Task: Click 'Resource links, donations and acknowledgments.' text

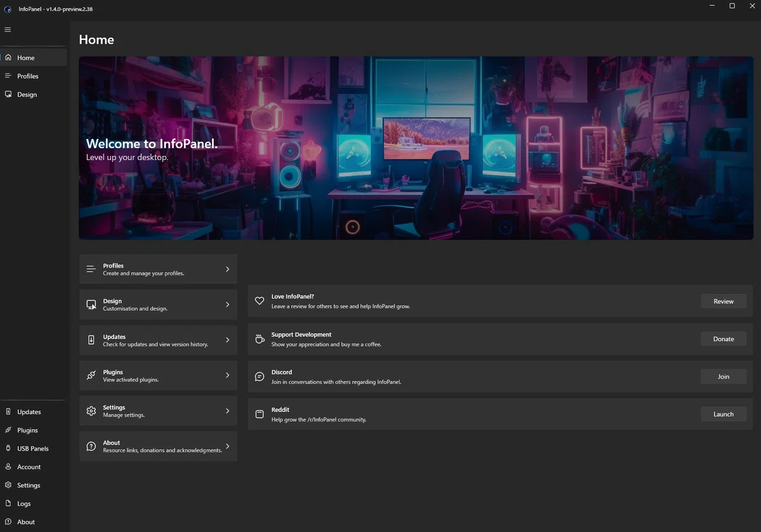Action: click(x=162, y=450)
